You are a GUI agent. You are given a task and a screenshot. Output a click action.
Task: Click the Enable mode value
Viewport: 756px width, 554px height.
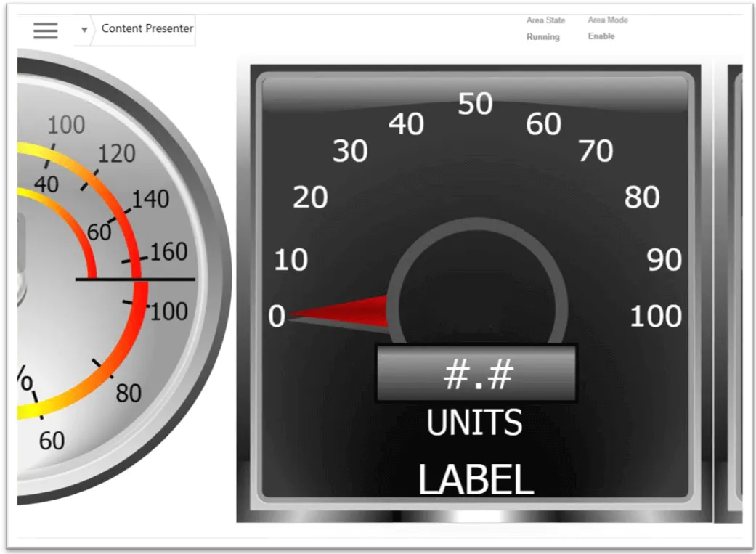[x=601, y=36]
